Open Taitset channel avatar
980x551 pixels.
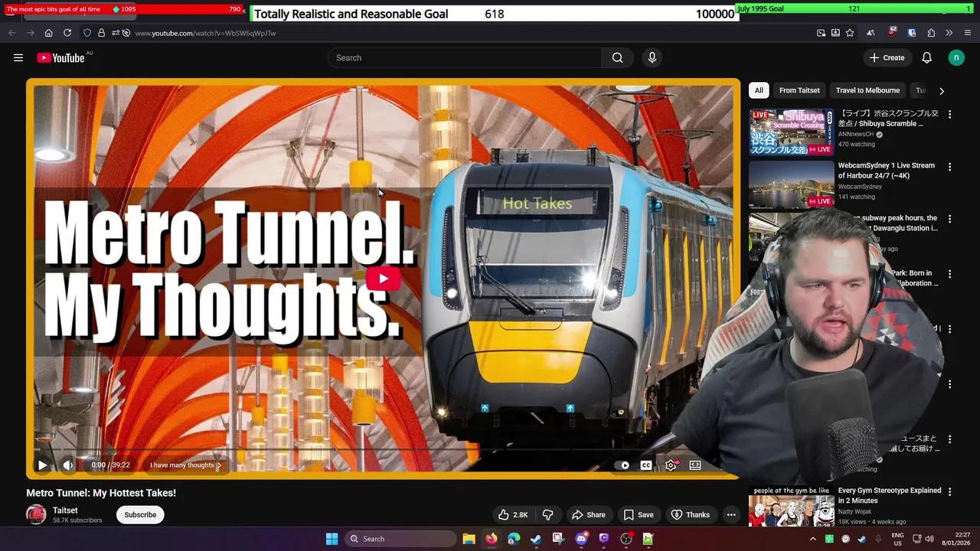(x=36, y=514)
